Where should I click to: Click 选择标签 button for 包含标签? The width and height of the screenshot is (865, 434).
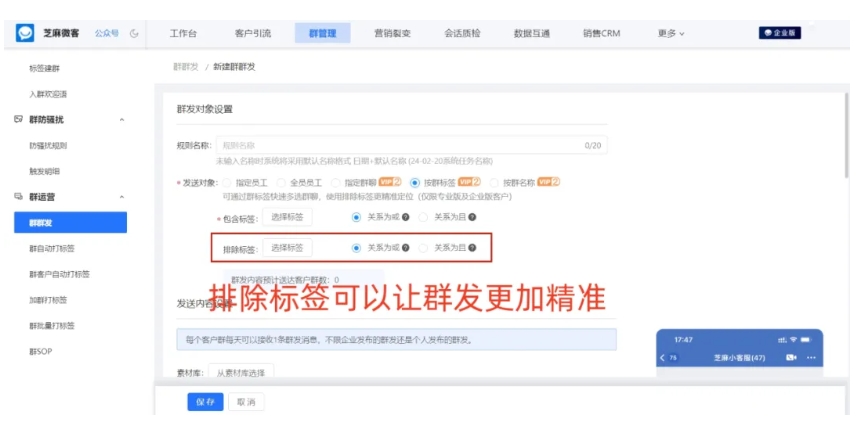pyautogui.click(x=287, y=217)
